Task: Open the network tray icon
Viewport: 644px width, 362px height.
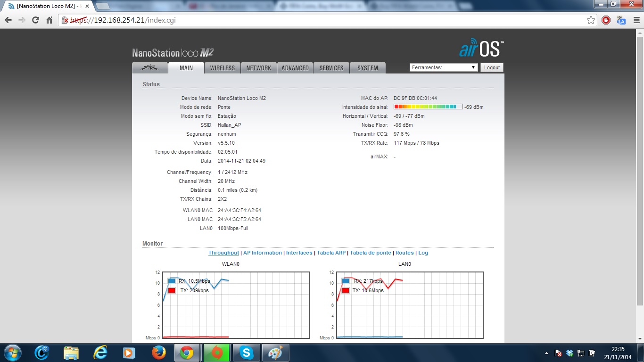Action: click(x=581, y=353)
